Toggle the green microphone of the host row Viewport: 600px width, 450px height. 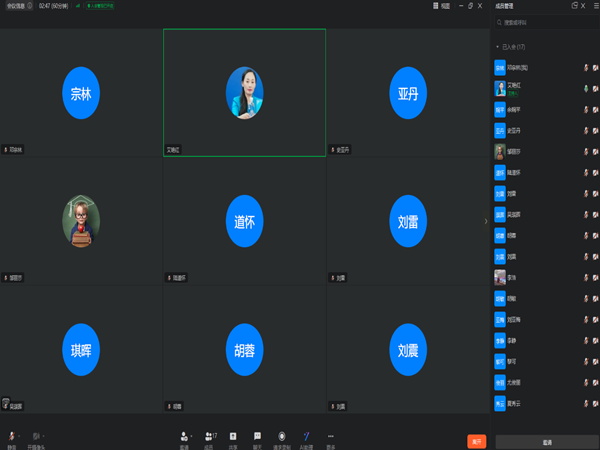pyautogui.click(x=586, y=88)
